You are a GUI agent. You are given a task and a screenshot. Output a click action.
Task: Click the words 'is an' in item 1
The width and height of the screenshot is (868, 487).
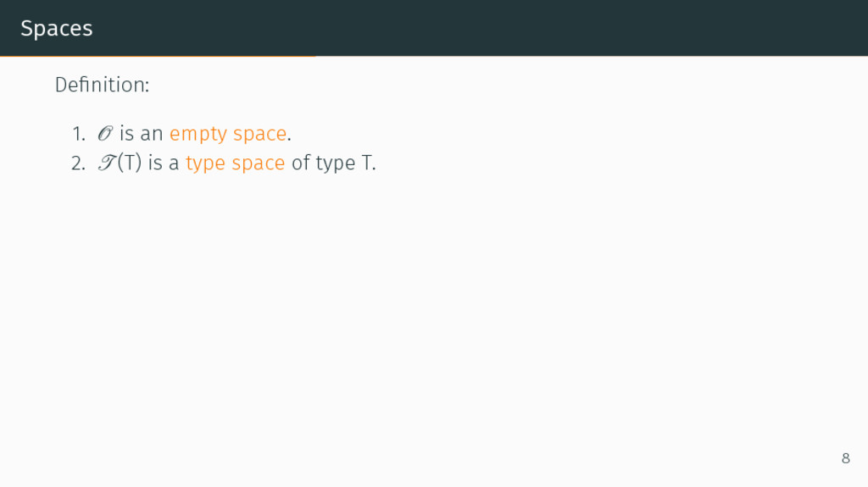(142, 134)
